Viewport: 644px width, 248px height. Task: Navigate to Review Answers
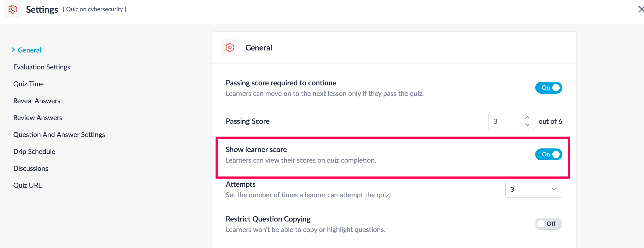coord(38,118)
